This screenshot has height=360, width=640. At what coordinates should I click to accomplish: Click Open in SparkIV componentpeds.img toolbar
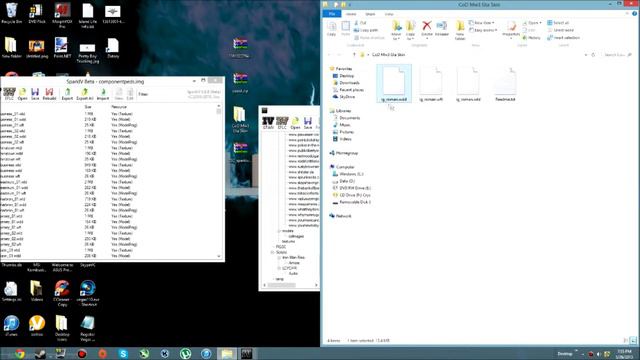[x=22, y=94]
